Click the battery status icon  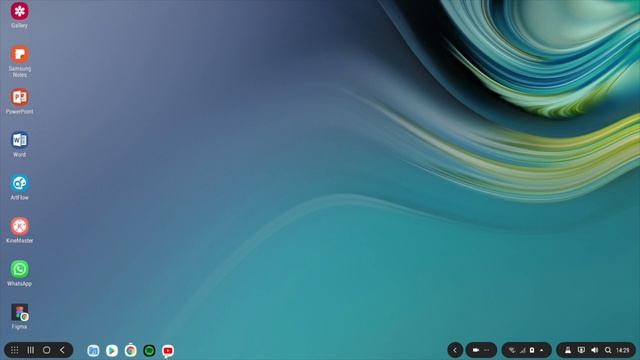coord(532,350)
